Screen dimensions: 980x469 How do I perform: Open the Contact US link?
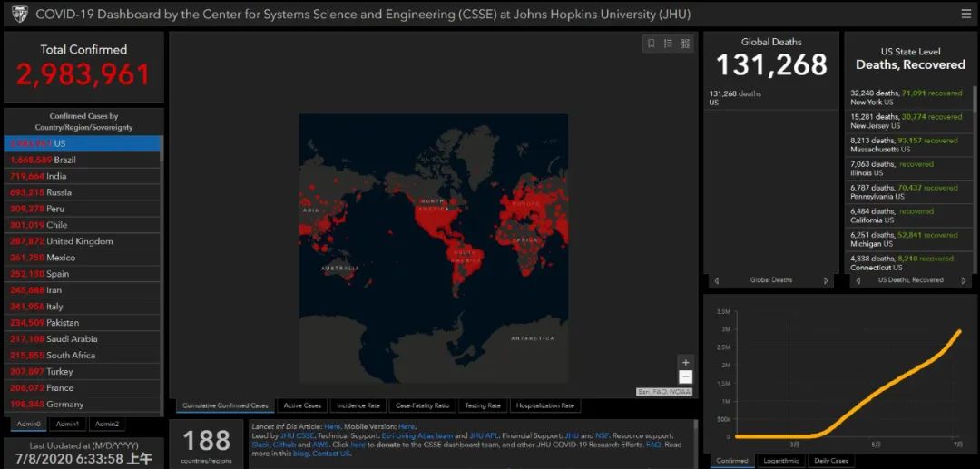click(331, 454)
